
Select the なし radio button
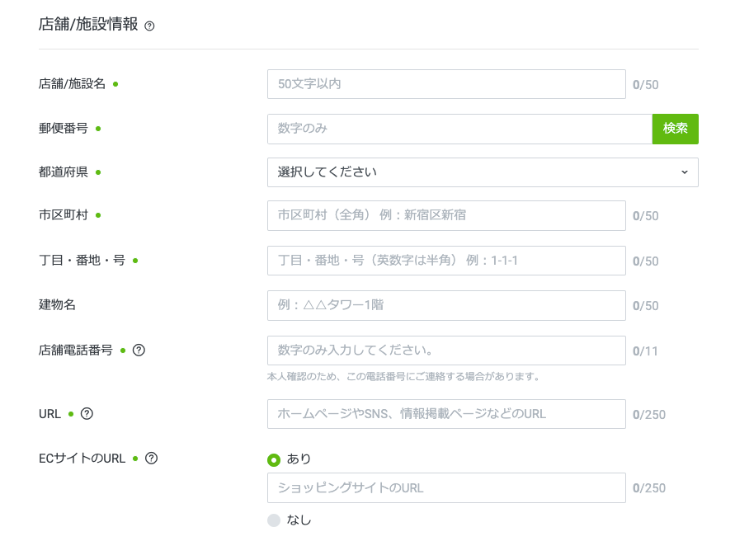tap(274, 520)
